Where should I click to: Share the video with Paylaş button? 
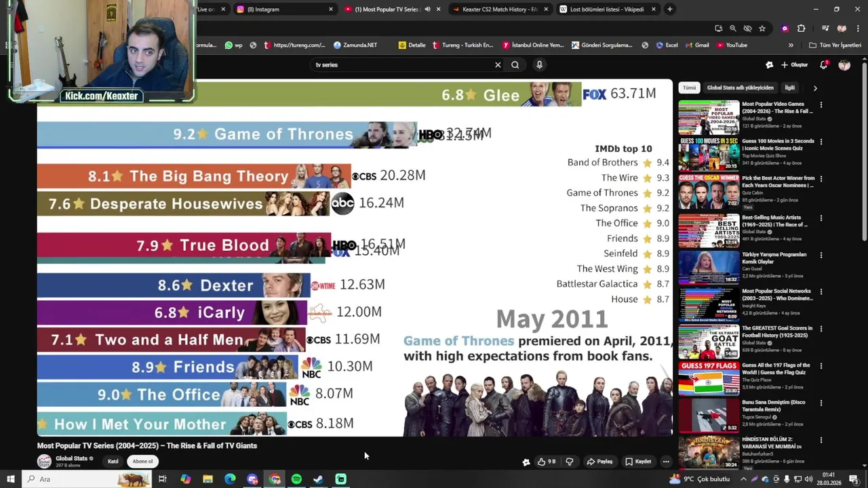pyautogui.click(x=599, y=462)
